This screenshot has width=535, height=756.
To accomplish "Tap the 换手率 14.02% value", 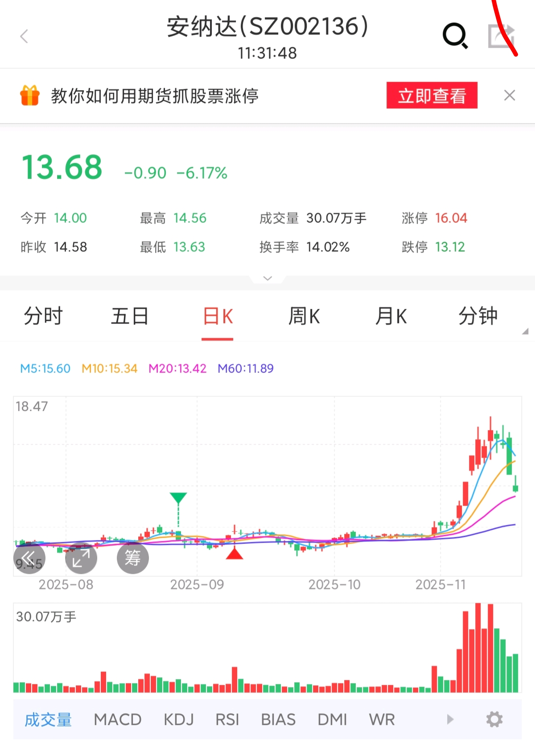I will click(x=328, y=247).
